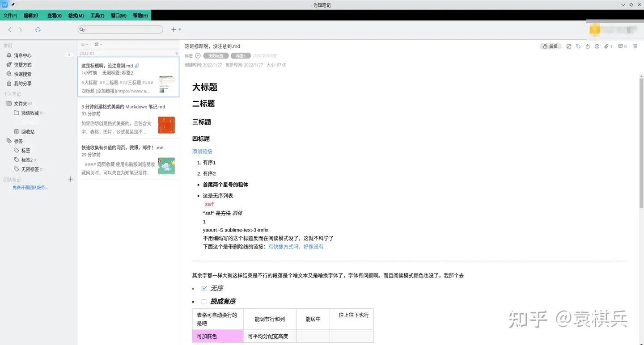Open the 工具(T) menu
This screenshot has height=345, width=644.
click(97, 16)
